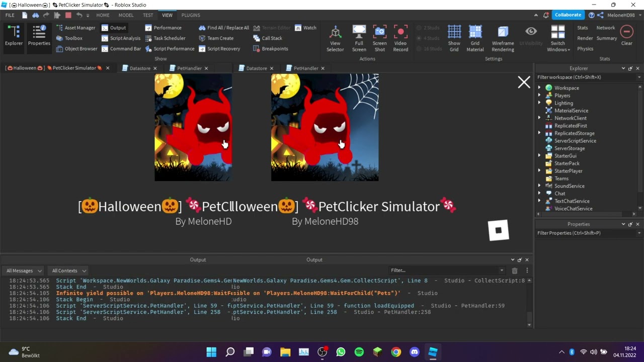The height and width of the screenshot is (362, 644).
Task: Open Script Performance
Action: tap(170, 49)
